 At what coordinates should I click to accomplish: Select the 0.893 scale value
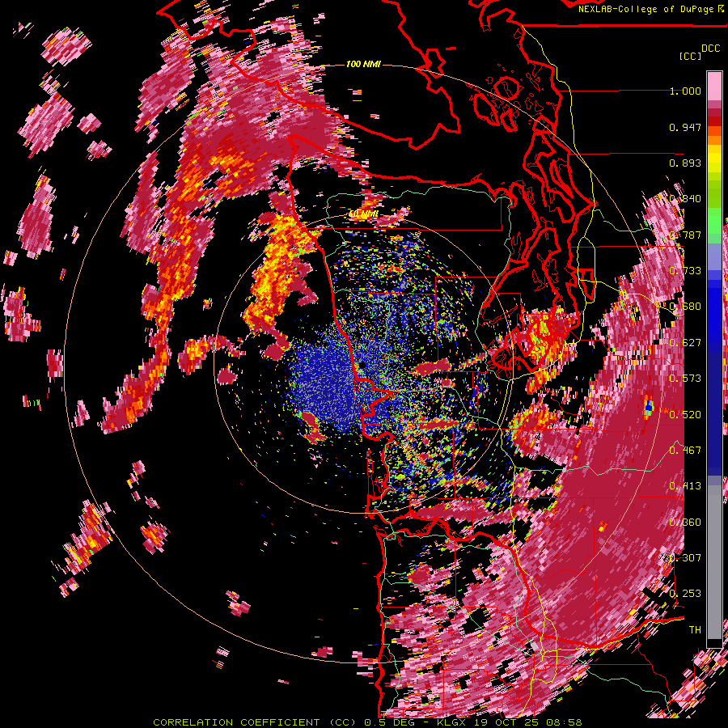coord(685,163)
